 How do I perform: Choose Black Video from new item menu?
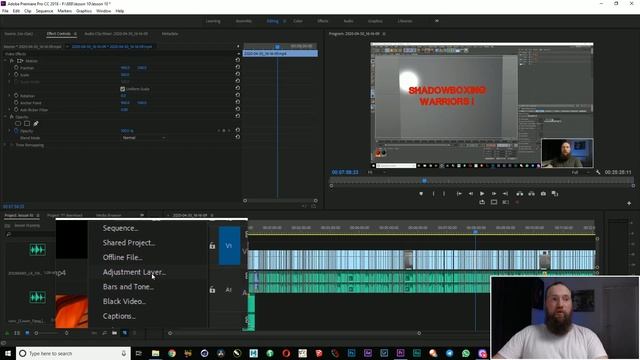124,301
